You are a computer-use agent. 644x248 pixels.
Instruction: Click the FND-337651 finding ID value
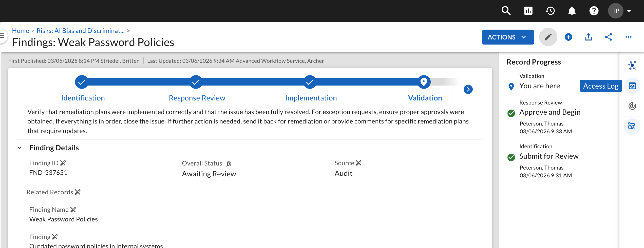[48, 173]
